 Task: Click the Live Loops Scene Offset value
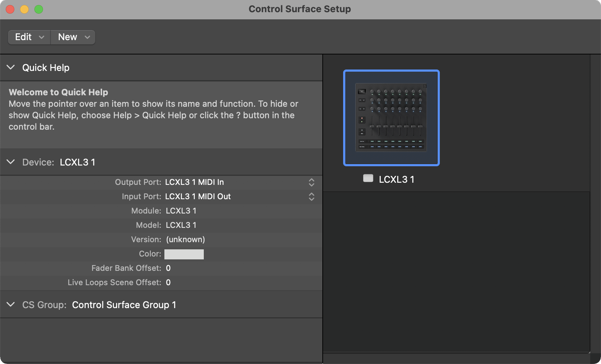(168, 283)
